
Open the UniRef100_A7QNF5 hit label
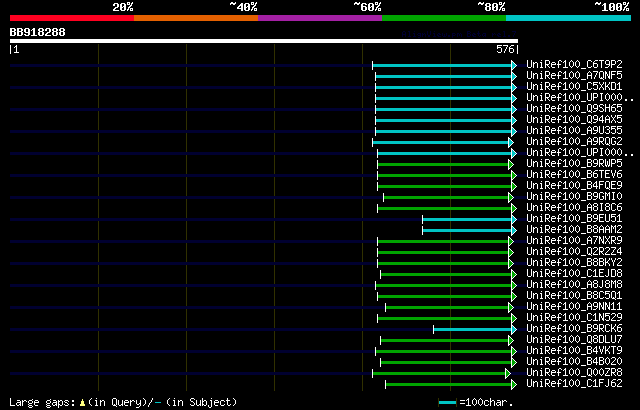pos(574,75)
